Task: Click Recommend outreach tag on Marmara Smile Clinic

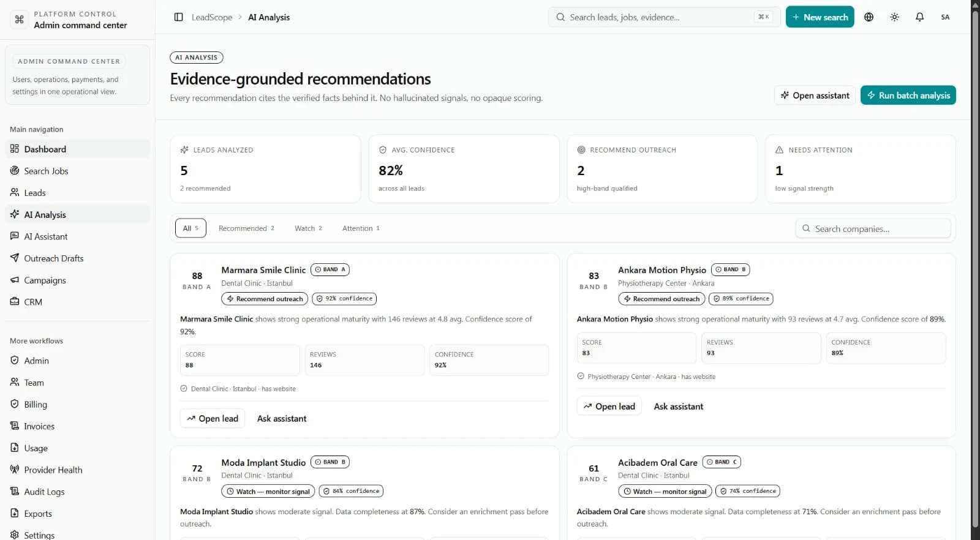Action: pyautogui.click(x=265, y=299)
